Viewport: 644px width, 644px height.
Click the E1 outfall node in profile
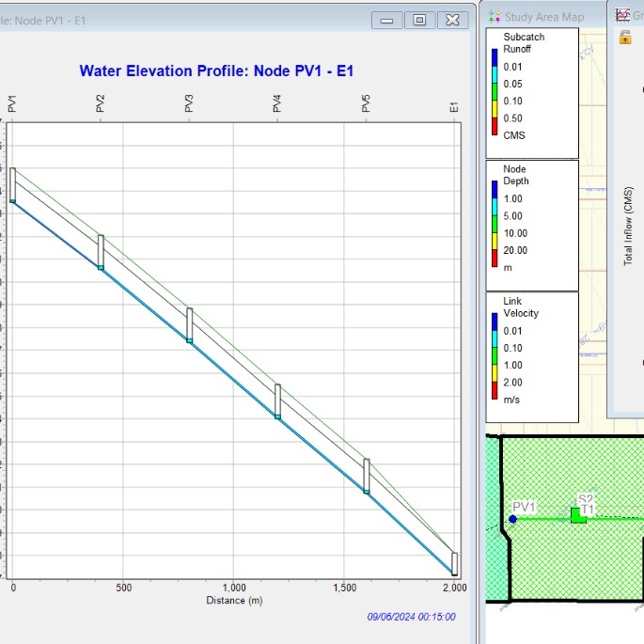(x=454, y=564)
